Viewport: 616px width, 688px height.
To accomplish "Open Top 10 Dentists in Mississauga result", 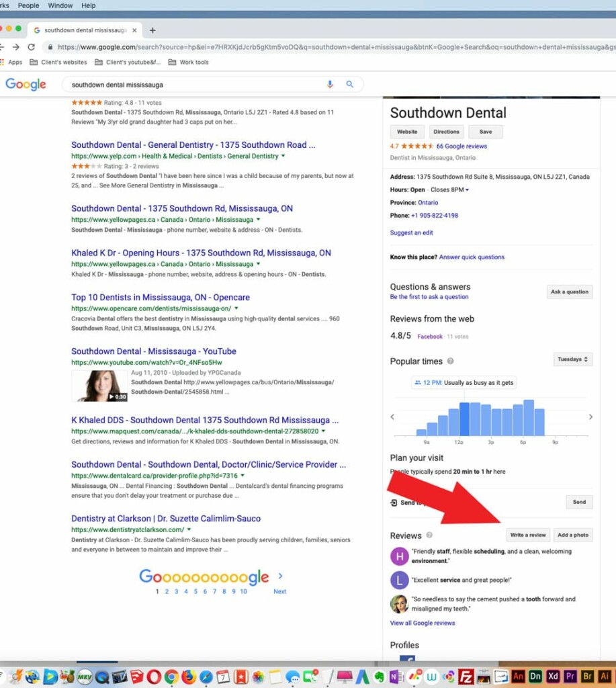I will point(161,297).
